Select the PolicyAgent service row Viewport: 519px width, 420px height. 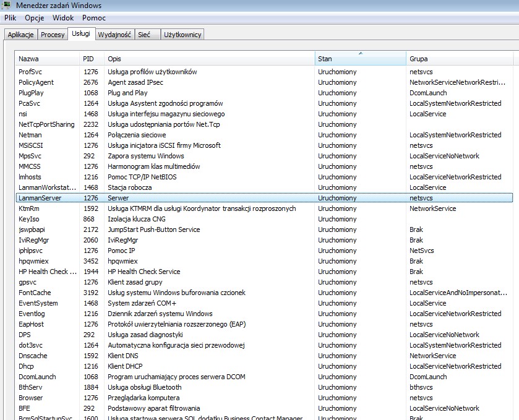coord(264,82)
